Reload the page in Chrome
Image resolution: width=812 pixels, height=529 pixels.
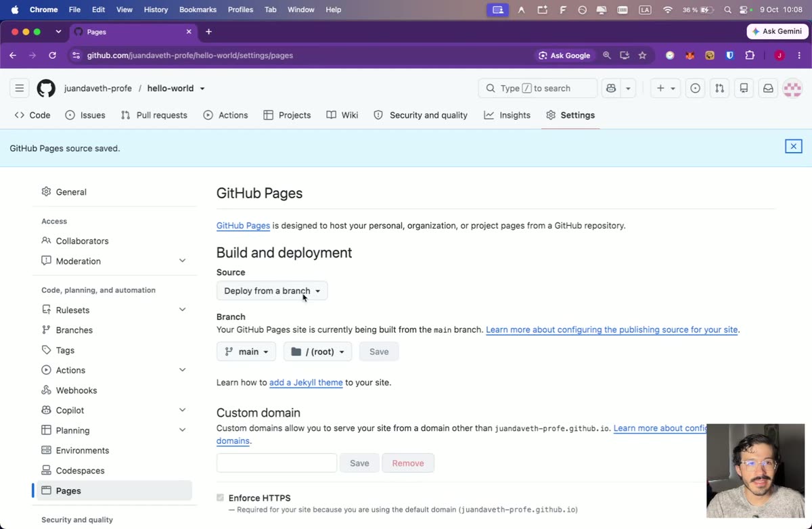[52, 55]
